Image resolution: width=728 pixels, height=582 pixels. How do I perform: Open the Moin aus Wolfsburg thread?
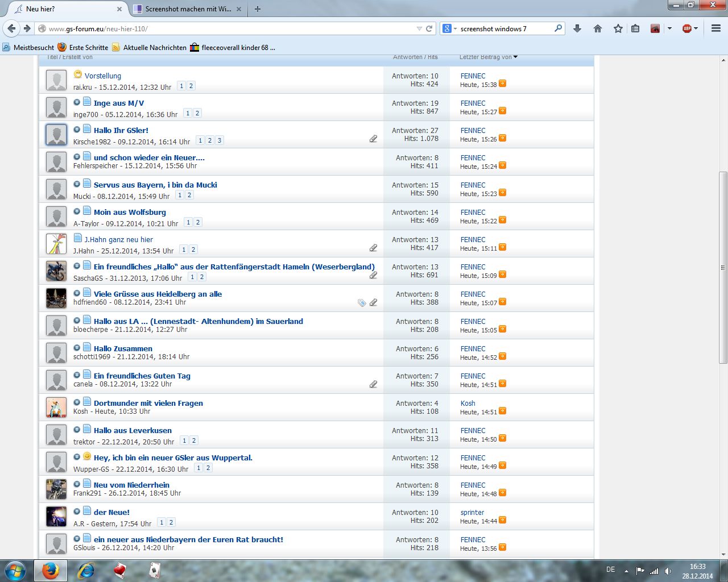(130, 212)
